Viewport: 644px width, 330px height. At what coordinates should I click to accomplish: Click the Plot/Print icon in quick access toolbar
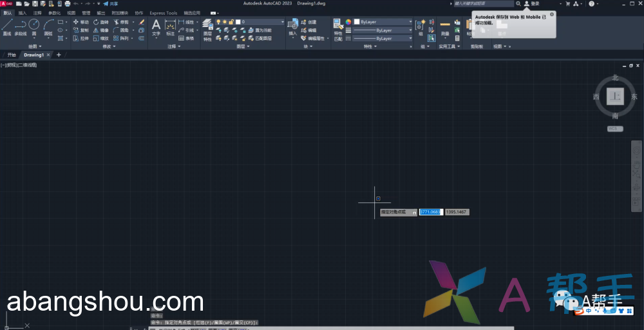coord(67,4)
